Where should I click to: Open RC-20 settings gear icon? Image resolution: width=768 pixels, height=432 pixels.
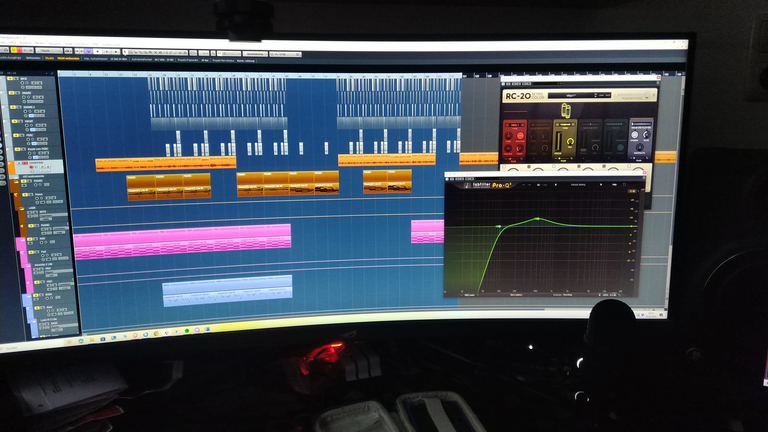click(x=654, y=95)
